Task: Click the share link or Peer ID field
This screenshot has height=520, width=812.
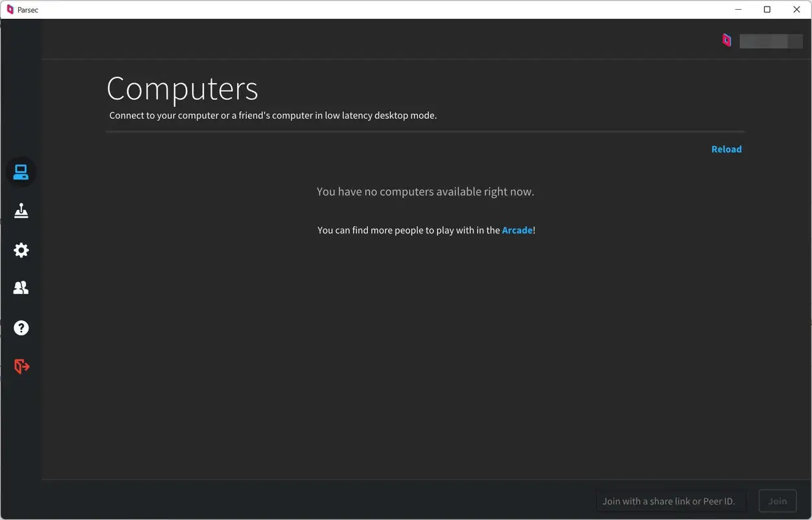Action: (x=670, y=500)
